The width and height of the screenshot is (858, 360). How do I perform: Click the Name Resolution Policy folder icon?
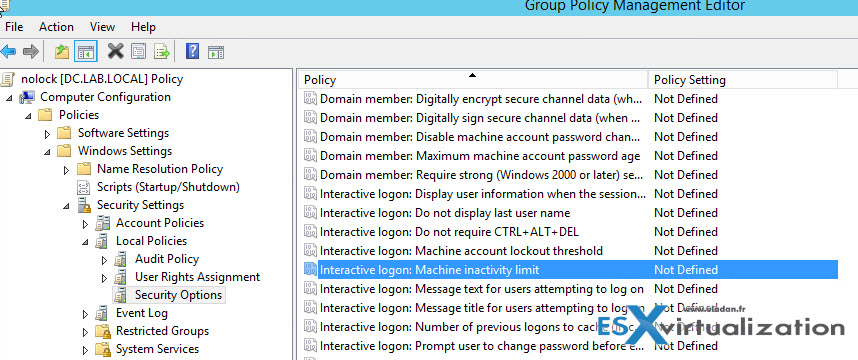tap(84, 169)
